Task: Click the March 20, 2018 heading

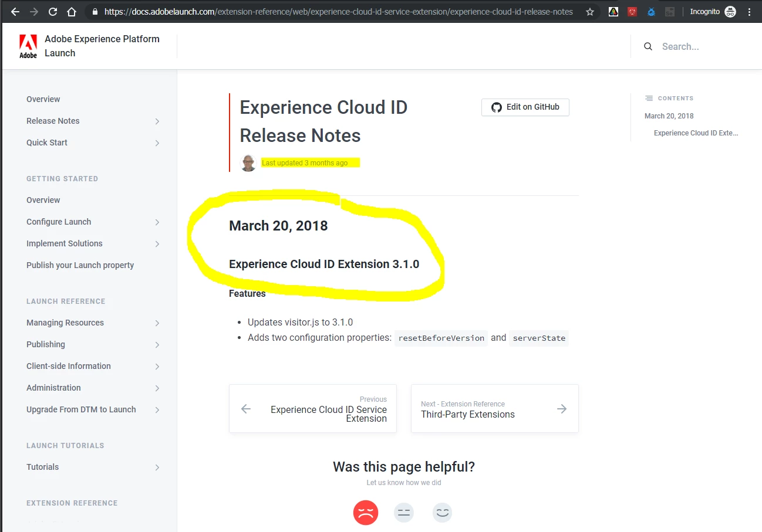Action: (278, 226)
